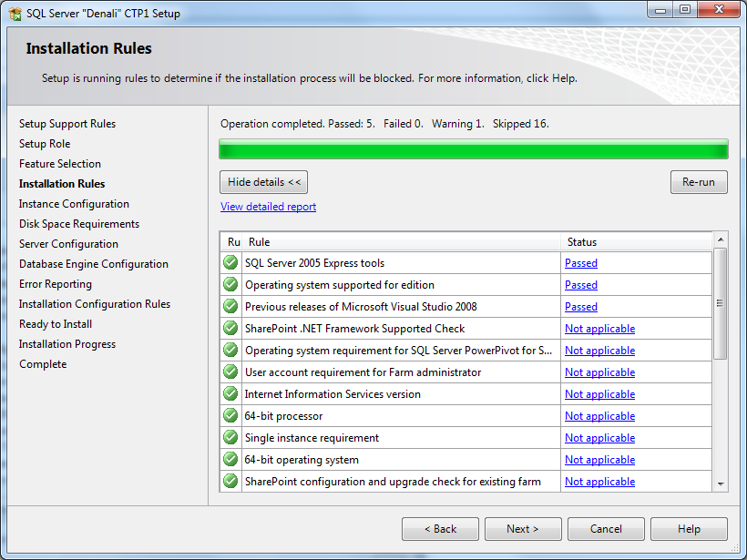Click status icon next to 64-bit processor rule

[230, 416]
